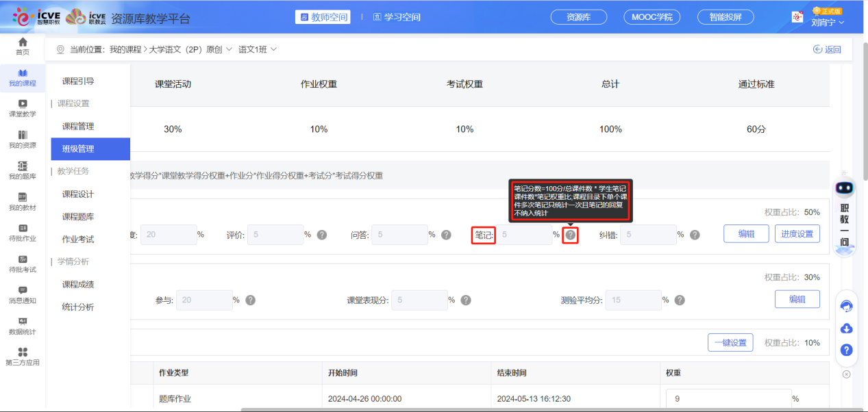Click the customer service headset icon
Screen dimensions: 868x412
pyautogui.click(x=845, y=306)
